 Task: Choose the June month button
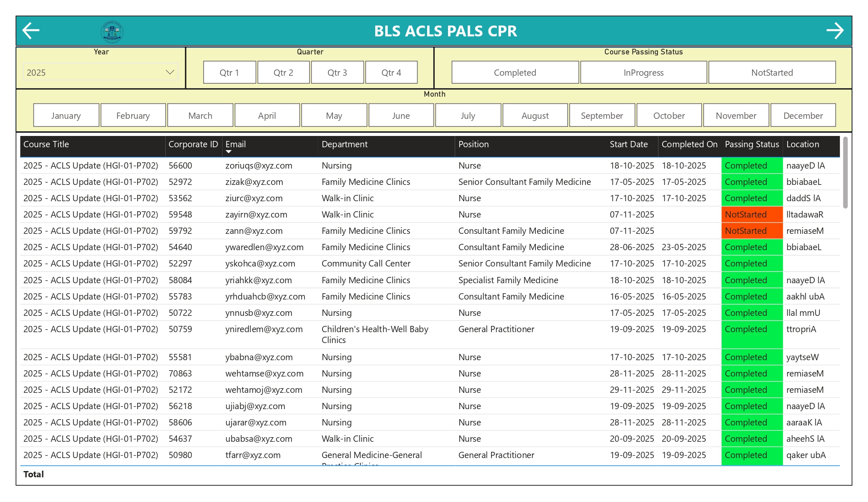point(401,115)
